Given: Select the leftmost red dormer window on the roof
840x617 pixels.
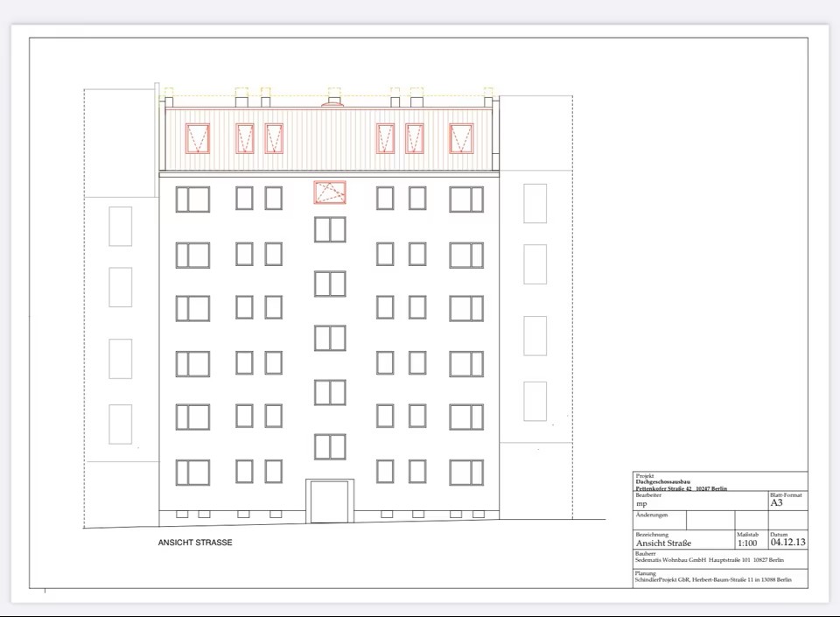Looking at the screenshot, I should point(198,138).
